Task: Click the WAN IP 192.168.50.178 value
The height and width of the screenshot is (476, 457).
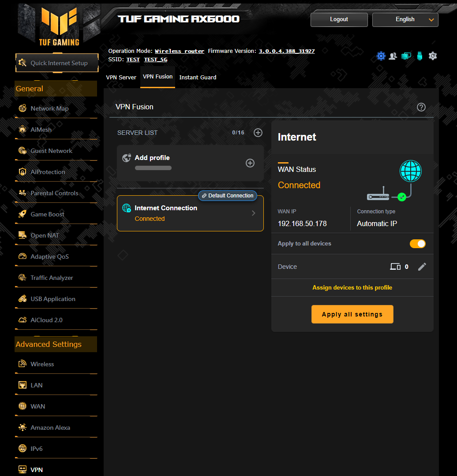Action: point(302,224)
